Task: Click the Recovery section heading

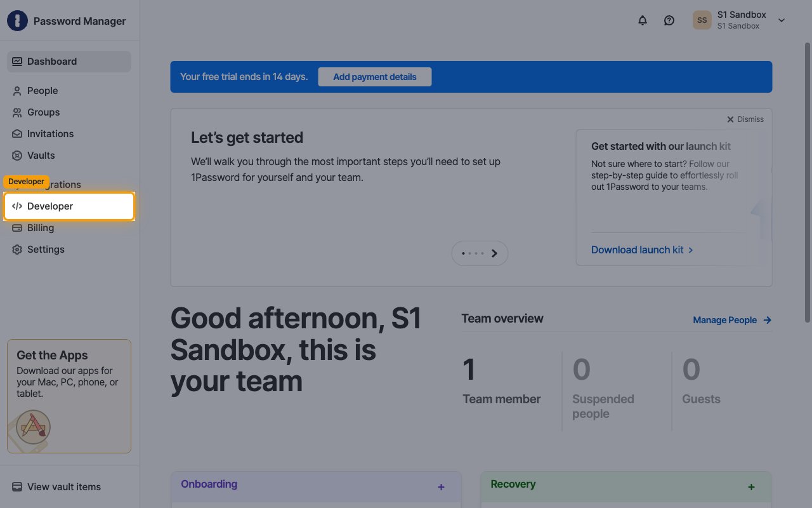Action: coord(513,484)
